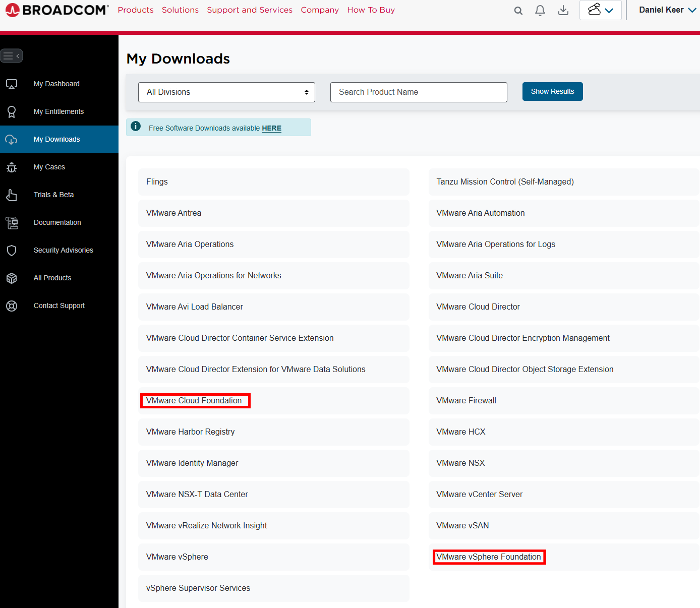Open vSphere Supervisor Services
The height and width of the screenshot is (608, 700).
point(274,588)
